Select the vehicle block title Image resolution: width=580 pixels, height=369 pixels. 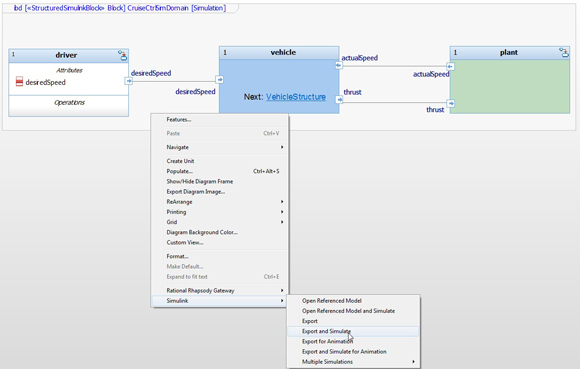pyautogui.click(x=283, y=53)
